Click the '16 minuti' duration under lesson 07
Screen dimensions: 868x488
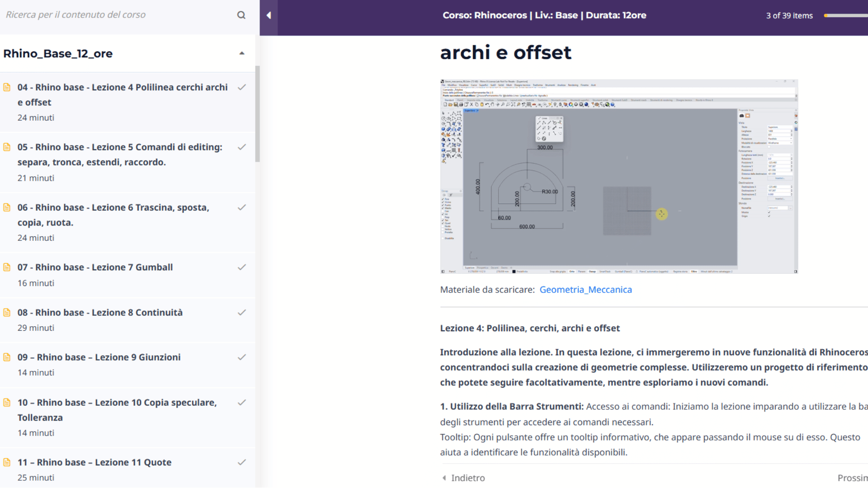pyautogui.click(x=36, y=283)
